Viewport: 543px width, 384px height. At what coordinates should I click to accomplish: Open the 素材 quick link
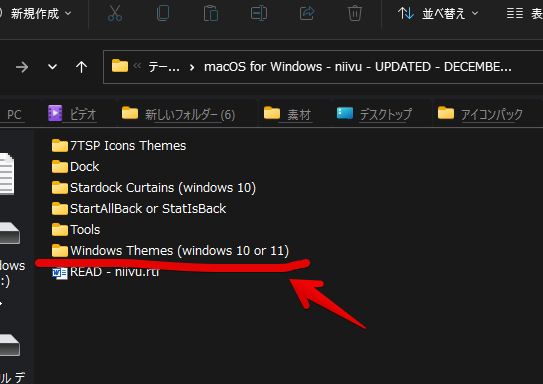tap(287, 114)
